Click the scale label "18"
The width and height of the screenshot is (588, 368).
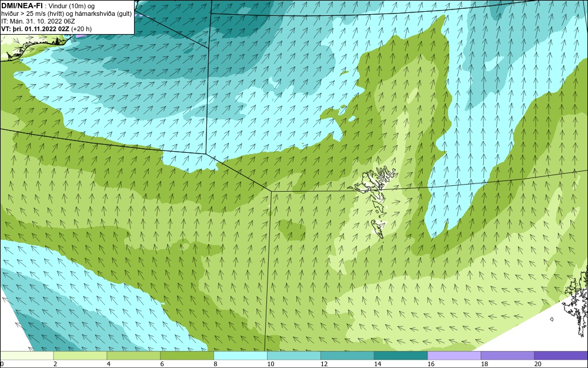pos(485,364)
